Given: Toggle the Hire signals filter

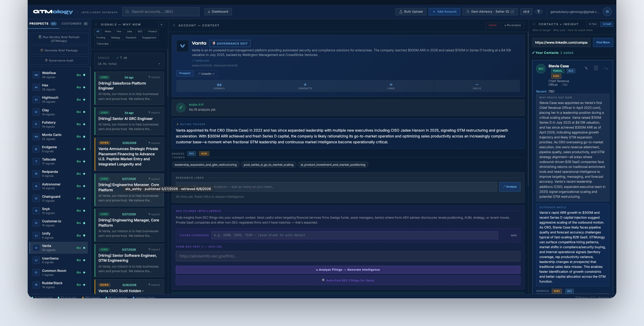Looking at the screenshot, I should coord(119,31).
